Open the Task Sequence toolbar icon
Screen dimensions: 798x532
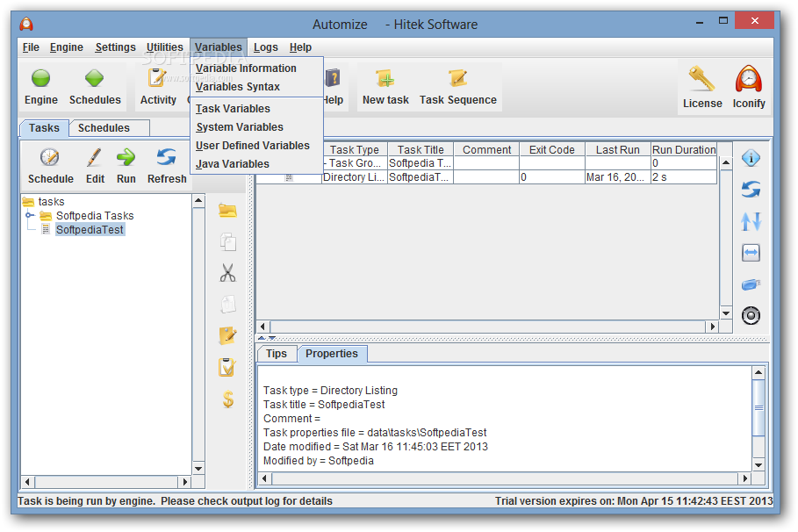coord(457,78)
